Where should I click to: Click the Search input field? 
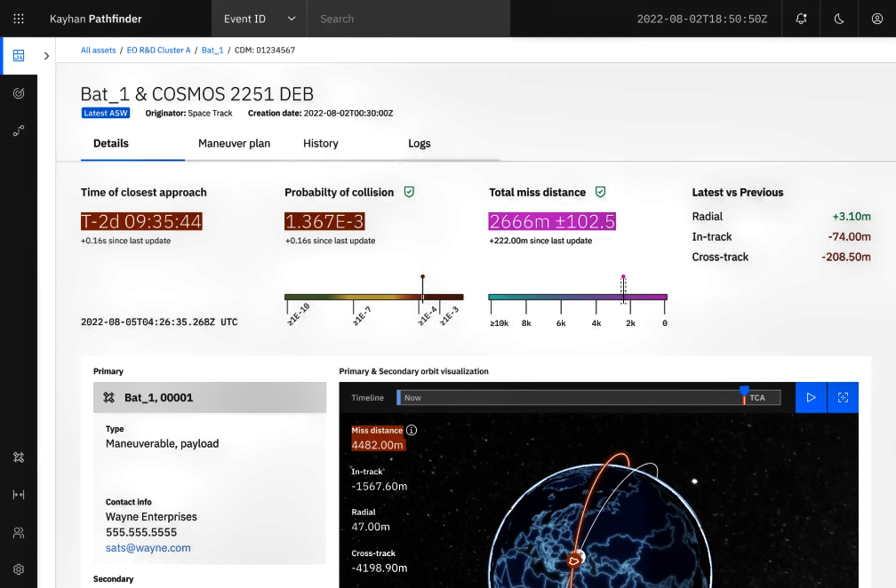(409, 19)
